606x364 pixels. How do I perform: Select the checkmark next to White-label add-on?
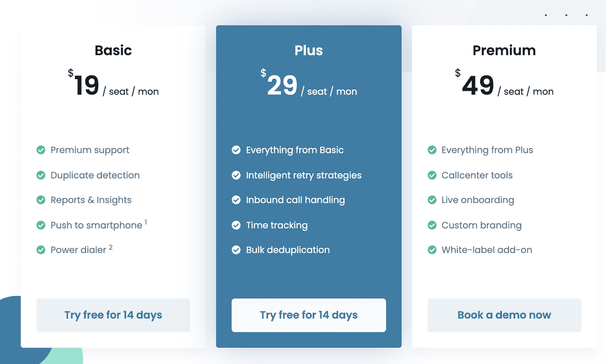(432, 250)
